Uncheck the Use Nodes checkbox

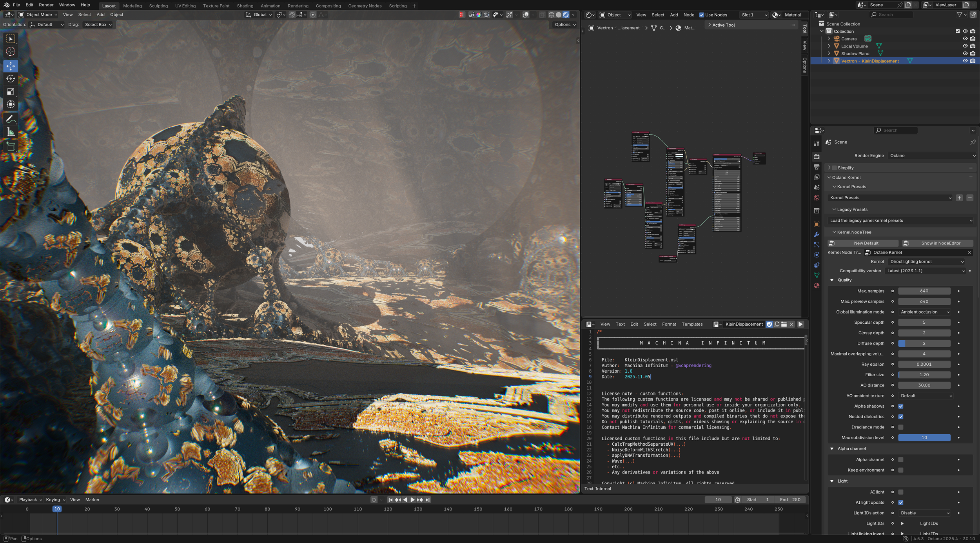pos(702,15)
